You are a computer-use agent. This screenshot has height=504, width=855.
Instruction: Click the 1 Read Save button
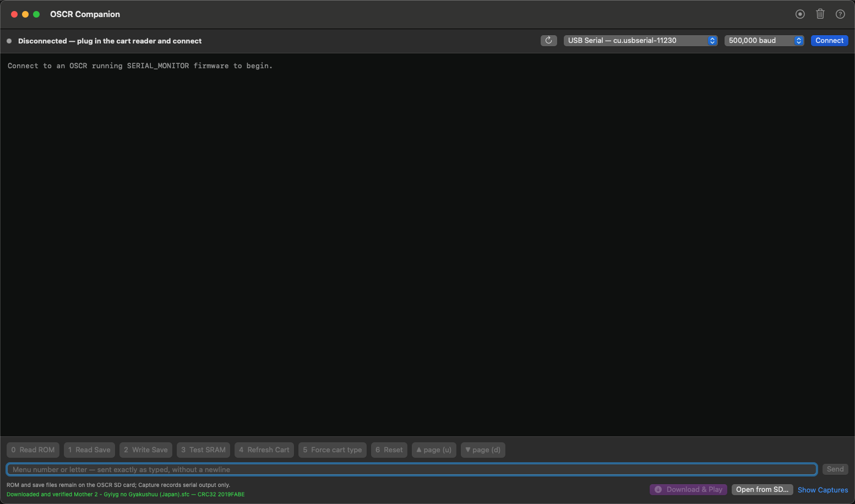[89, 450]
